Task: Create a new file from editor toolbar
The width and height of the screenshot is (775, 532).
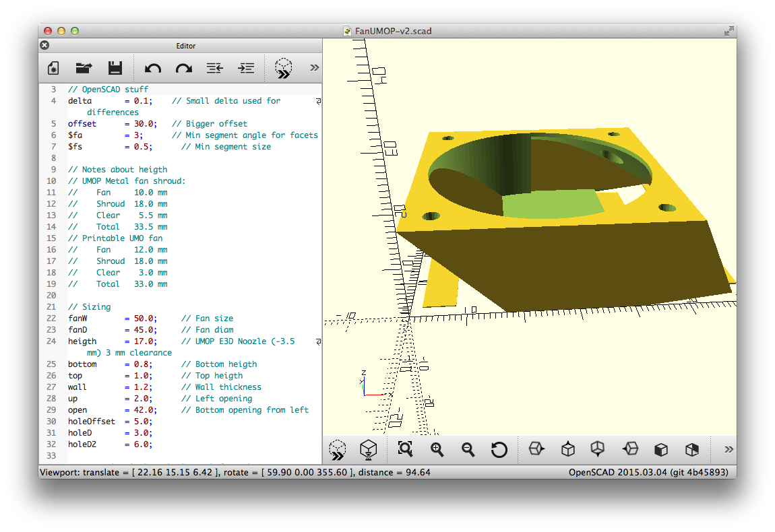Action: (53, 68)
